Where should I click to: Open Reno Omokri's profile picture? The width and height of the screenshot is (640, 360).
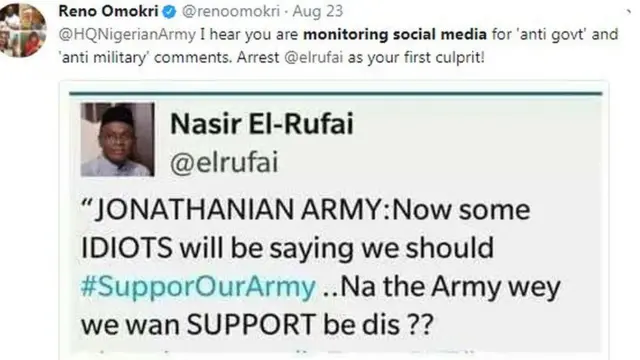click(23, 30)
